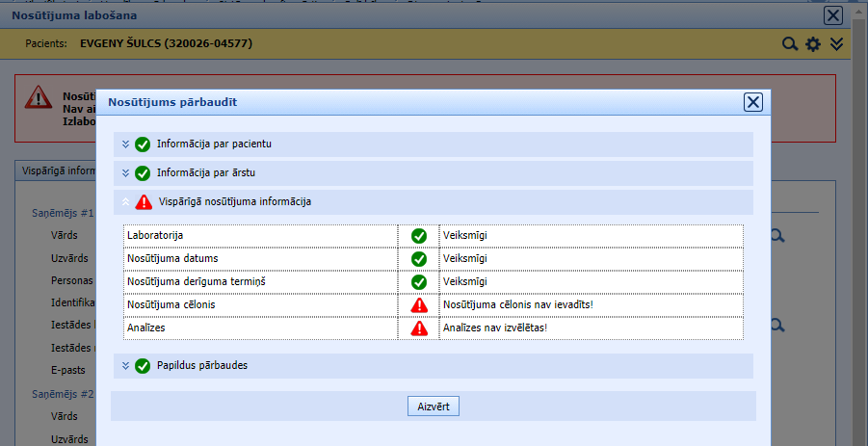Expand Informācija par pacientu section

(x=125, y=144)
